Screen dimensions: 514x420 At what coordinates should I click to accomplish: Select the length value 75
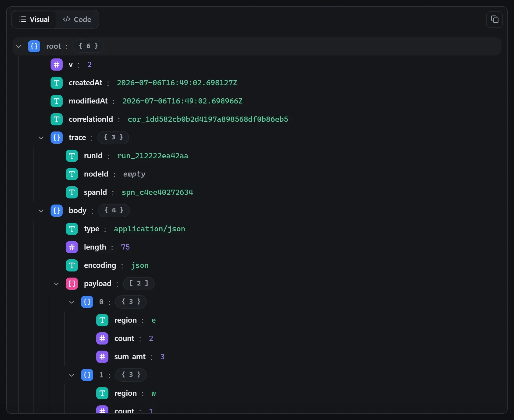[x=125, y=247]
